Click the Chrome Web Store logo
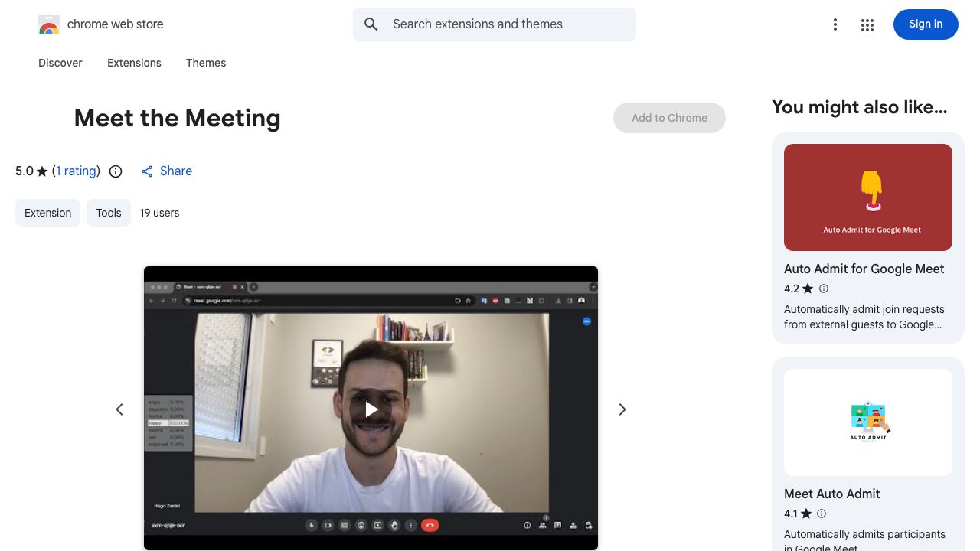980x551 pixels. [x=49, y=24]
